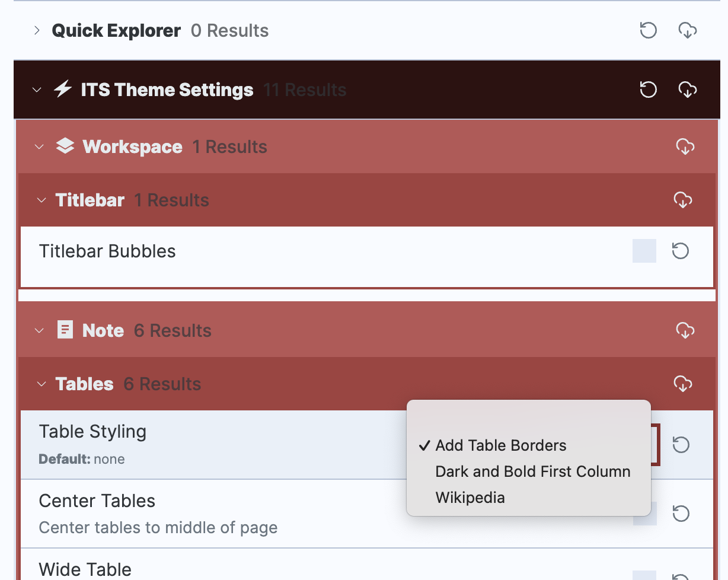Click the reset icon on the Titlebar Bubbles row

(680, 251)
